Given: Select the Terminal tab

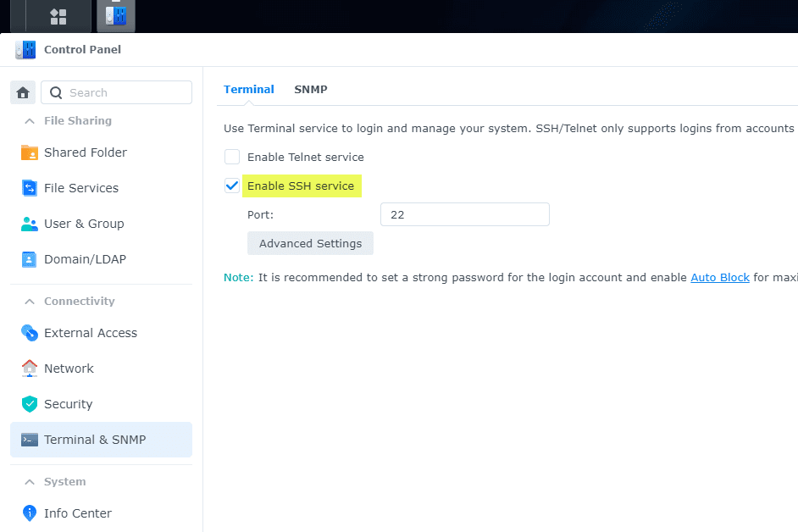Looking at the screenshot, I should tap(249, 89).
